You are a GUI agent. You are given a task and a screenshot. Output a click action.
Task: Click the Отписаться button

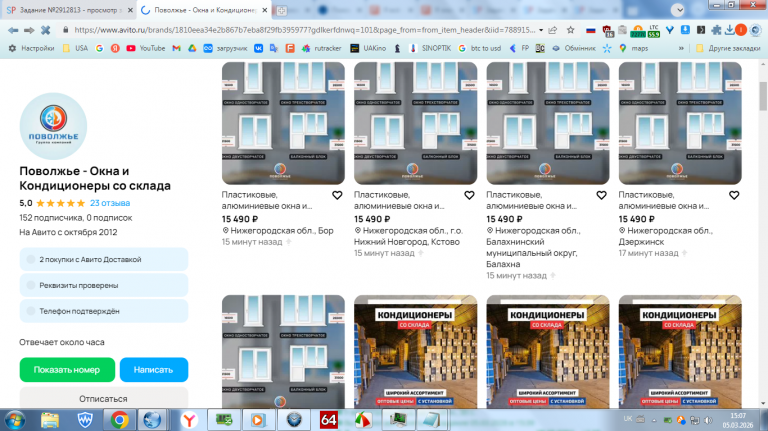point(103,398)
